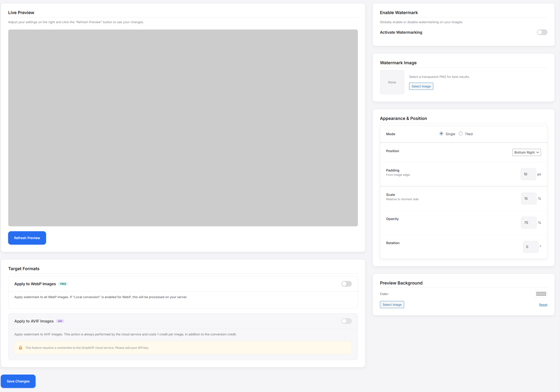
Task: Reset the preview background color
Action: (x=543, y=304)
